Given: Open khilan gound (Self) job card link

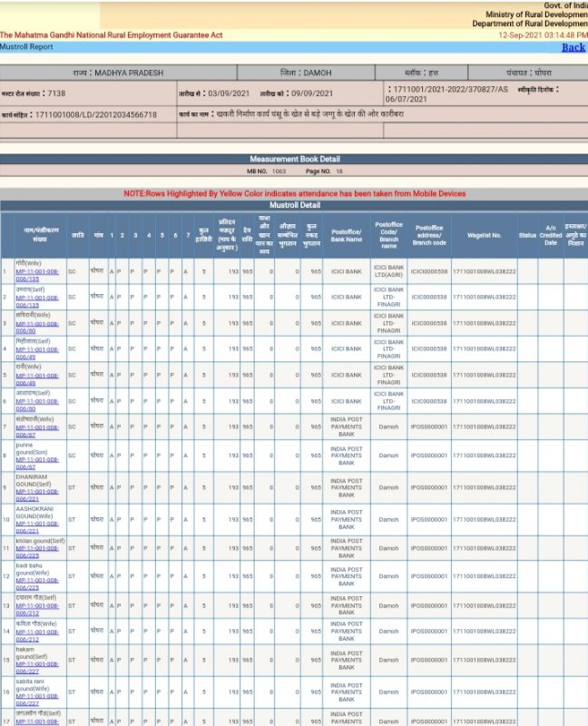Looking at the screenshot, I should (x=37, y=552).
